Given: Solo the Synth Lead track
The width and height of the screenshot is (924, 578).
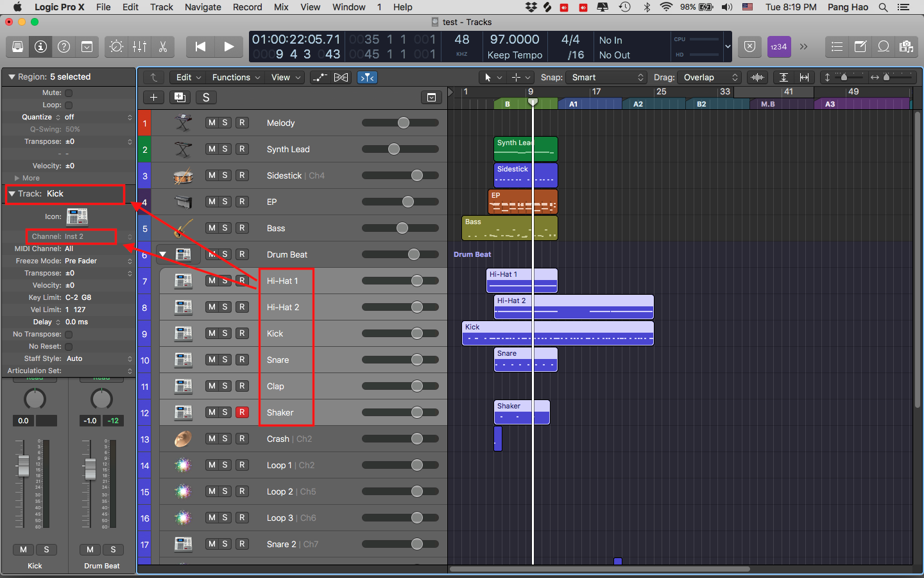Looking at the screenshot, I should click(225, 149).
